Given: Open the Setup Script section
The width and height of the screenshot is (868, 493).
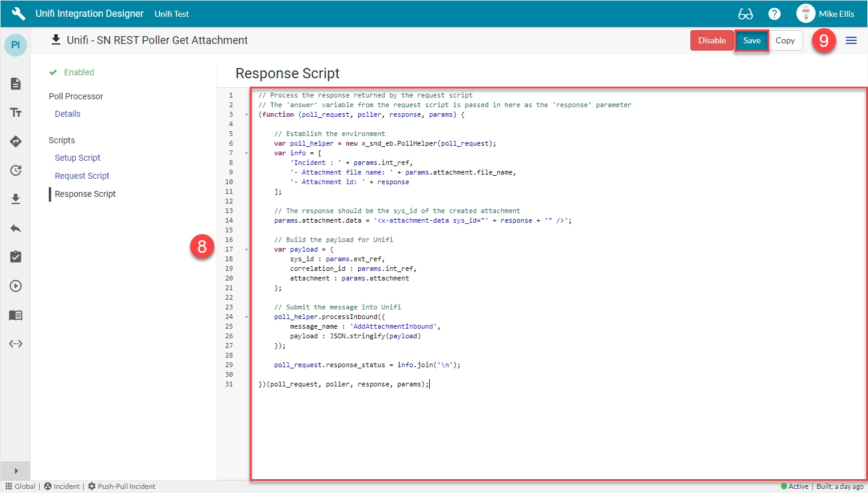Looking at the screenshot, I should click(78, 158).
